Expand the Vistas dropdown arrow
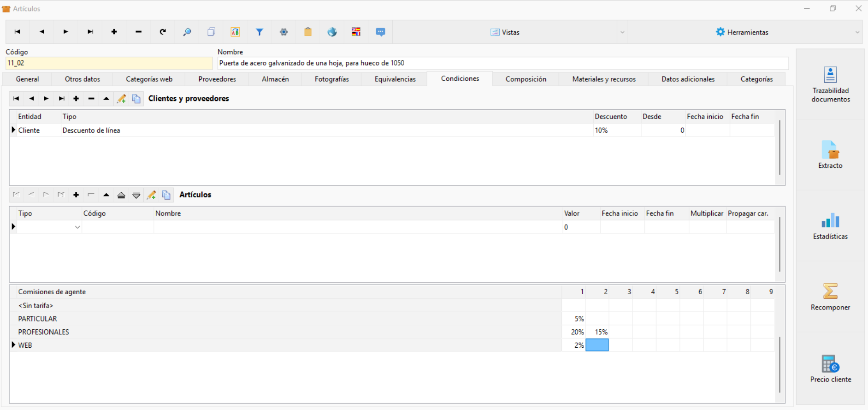Image resolution: width=868 pixels, height=410 pixels. 622,32
